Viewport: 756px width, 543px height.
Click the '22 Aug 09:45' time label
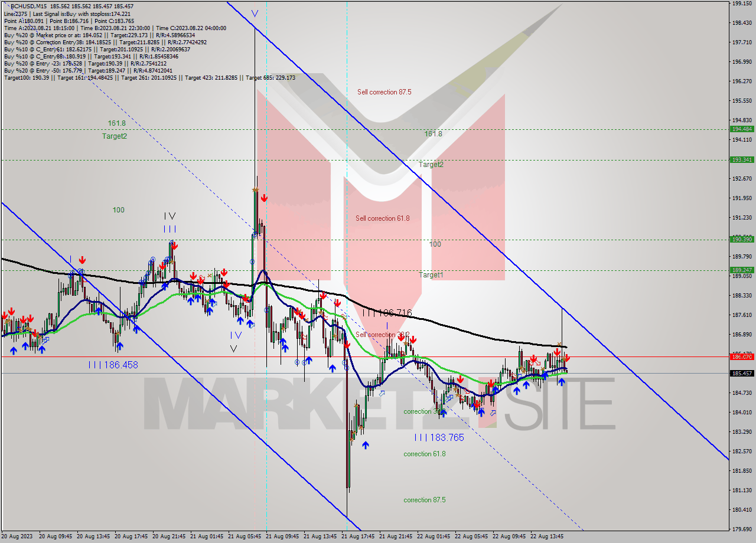509,537
